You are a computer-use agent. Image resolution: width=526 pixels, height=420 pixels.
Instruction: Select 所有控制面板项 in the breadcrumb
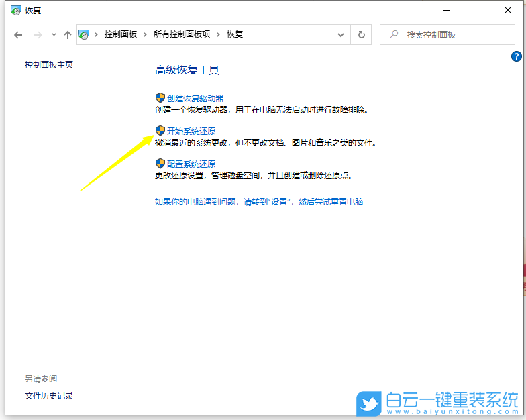182,34
